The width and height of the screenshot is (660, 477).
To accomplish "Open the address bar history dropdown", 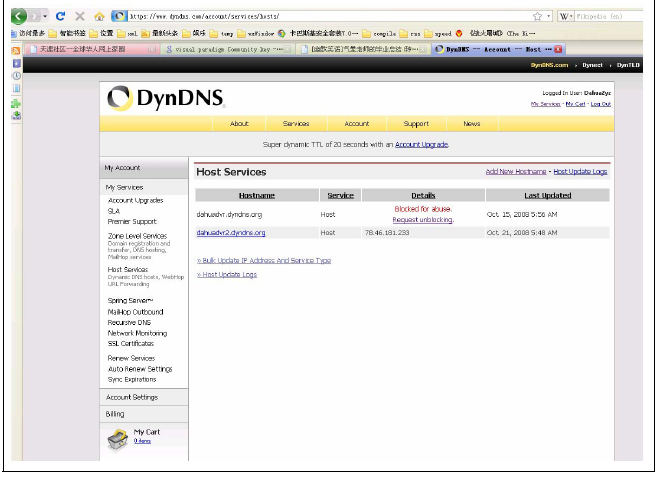I will tap(548, 16).
